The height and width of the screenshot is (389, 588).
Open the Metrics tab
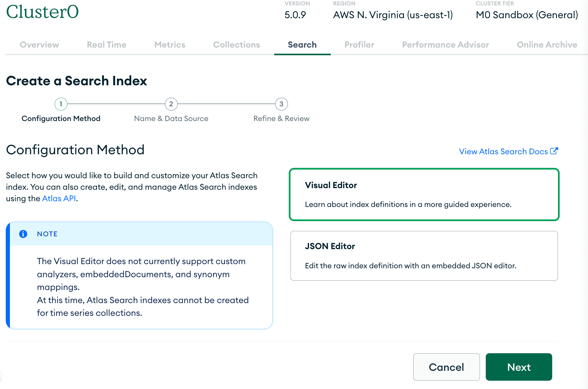(170, 45)
